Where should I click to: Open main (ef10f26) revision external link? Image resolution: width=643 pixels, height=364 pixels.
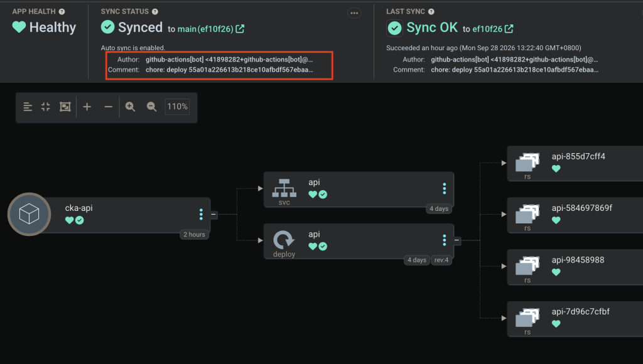pyautogui.click(x=240, y=29)
